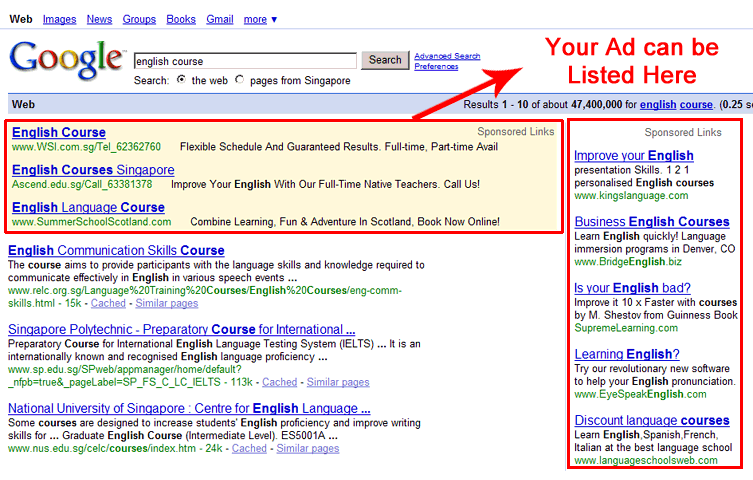
Task: Click 'Sponsored Links' label in right sidebar
Action: click(683, 132)
